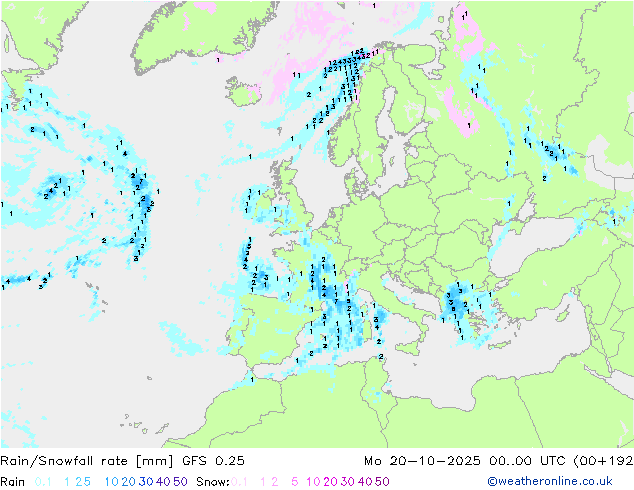Pick the rain legend value 50
634x490 pixels.
pyautogui.click(x=180, y=482)
